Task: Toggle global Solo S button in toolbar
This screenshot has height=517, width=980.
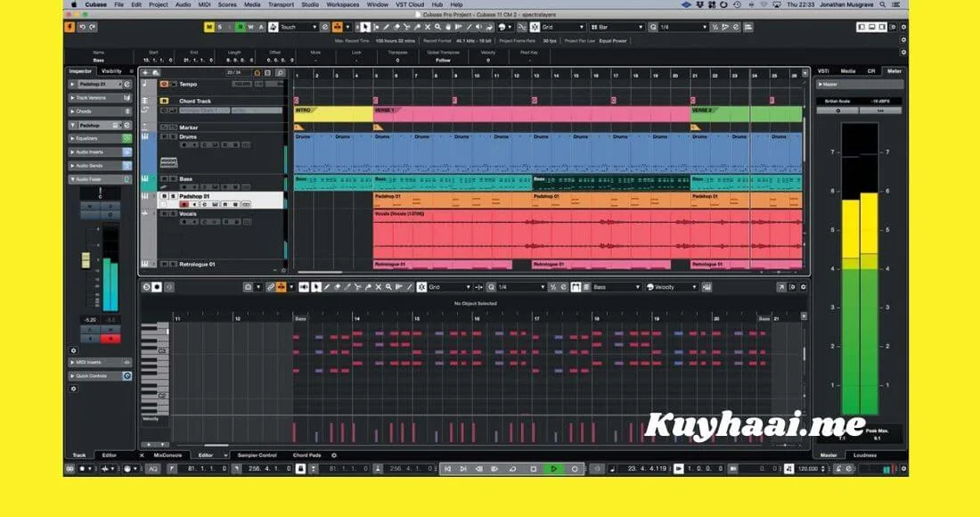Action: point(219,27)
